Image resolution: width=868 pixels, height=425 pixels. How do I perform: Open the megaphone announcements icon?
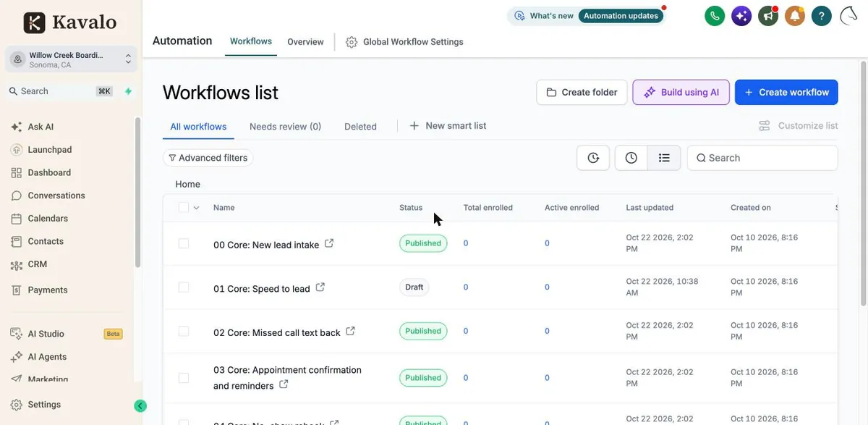coord(768,16)
